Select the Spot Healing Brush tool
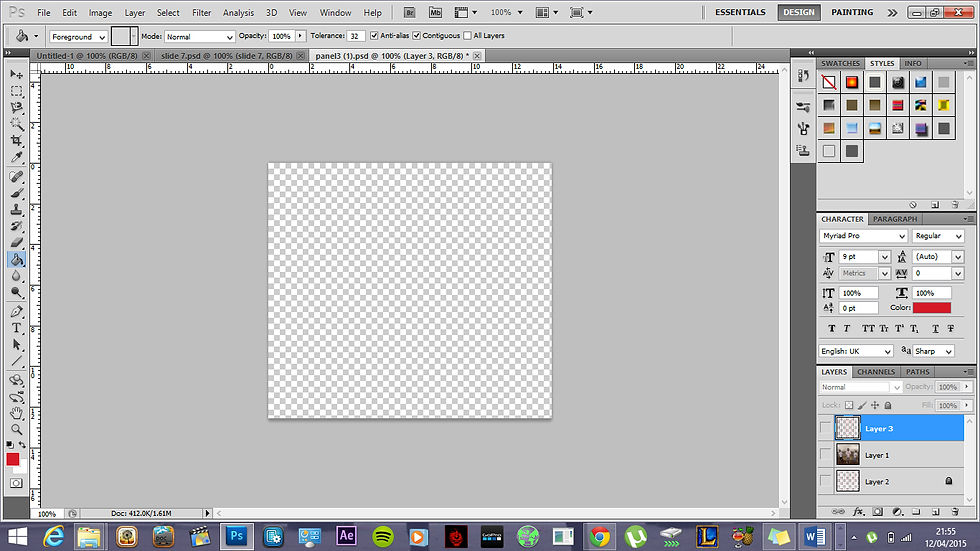This screenshot has height=551, width=980. [x=16, y=177]
